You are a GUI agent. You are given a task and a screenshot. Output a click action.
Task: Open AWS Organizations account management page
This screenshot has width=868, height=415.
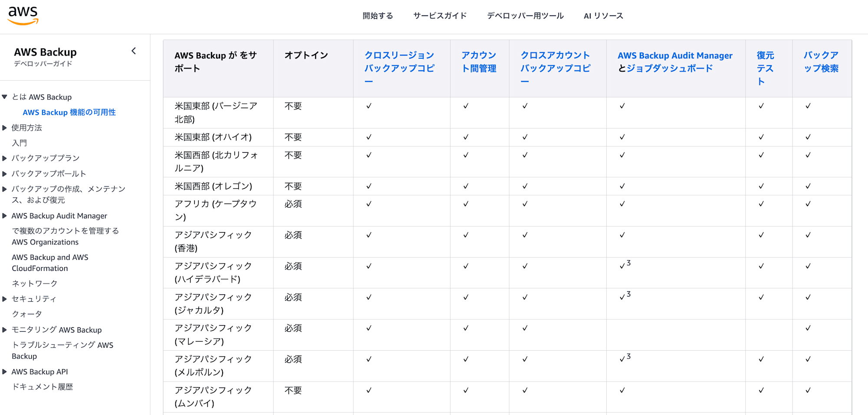point(65,236)
